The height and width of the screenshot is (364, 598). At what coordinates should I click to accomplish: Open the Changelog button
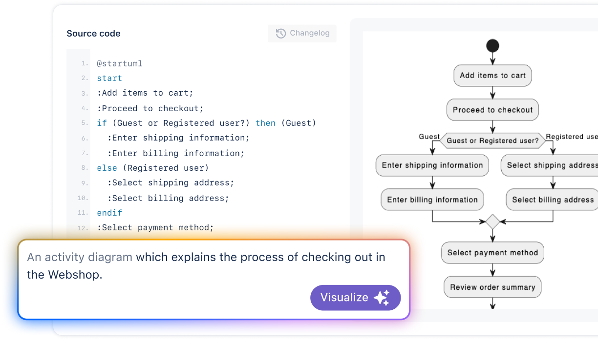click(x=302, y=33)
